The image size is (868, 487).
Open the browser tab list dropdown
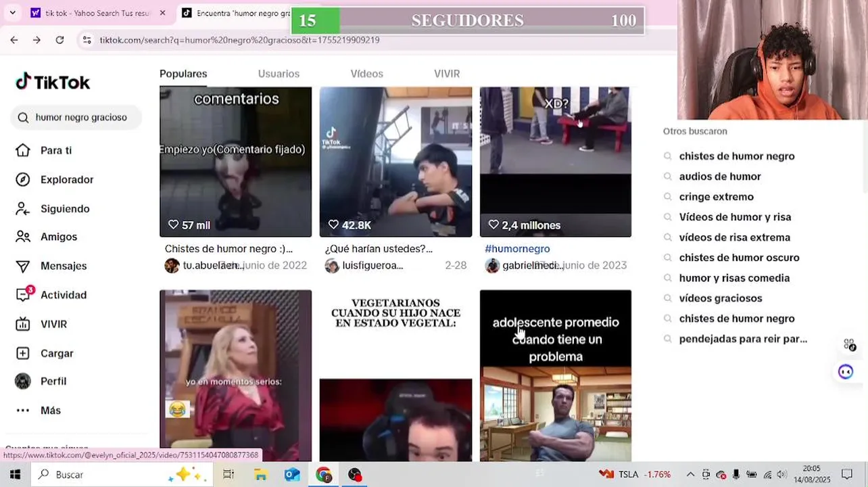coord(12,13)
